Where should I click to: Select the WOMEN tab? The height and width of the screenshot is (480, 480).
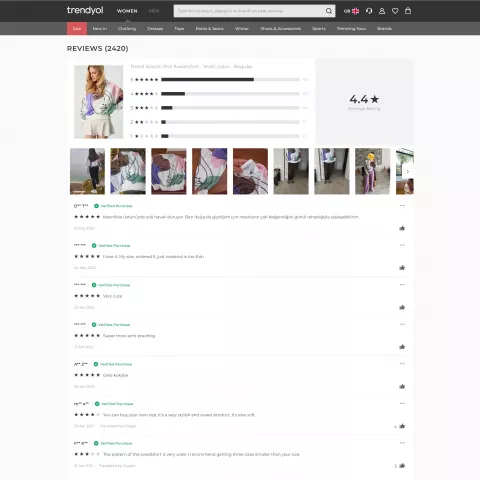[x=127, y=11]
